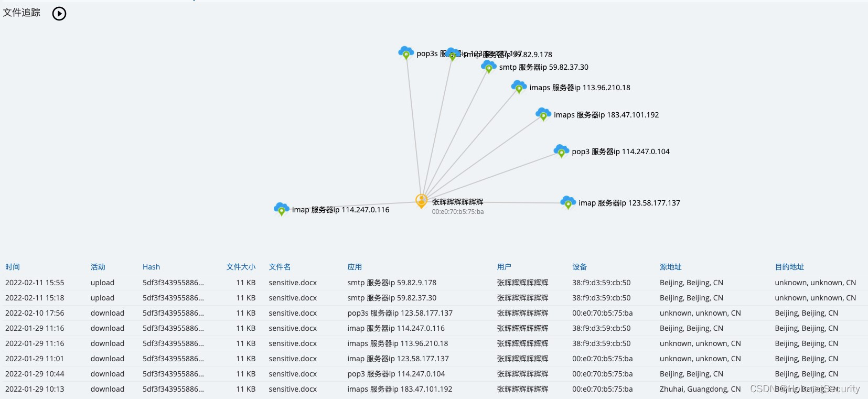Click user node label 张辉辉辉辉辉辉 in graph
Image resolution: width=868 pixels, height=399 pixels.
(457, 202)
